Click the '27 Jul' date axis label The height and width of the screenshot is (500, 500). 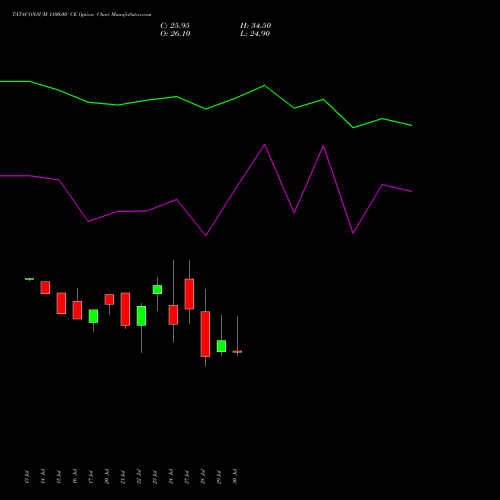click(x=187, y=477)
